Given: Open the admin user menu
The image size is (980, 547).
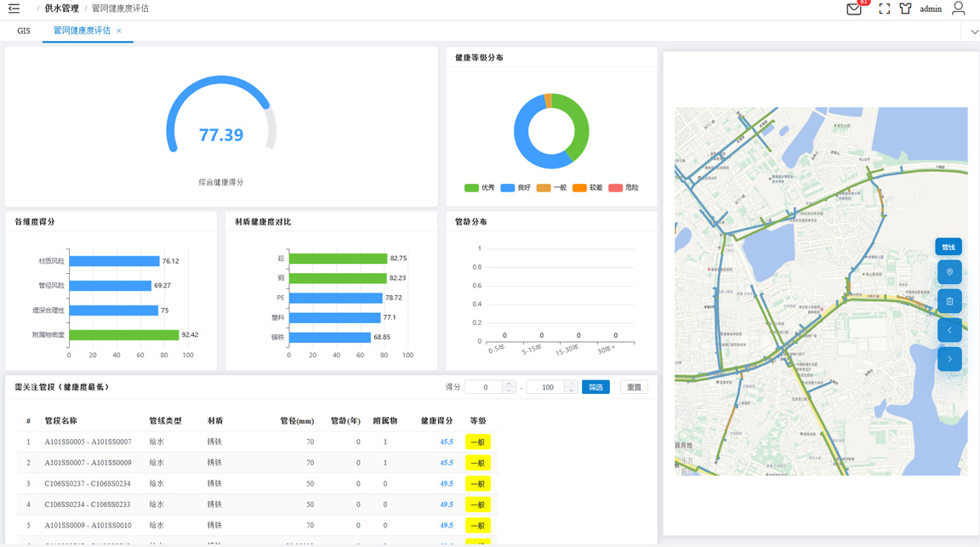Looking at the screenshot, I should click(x=931, y=9).
